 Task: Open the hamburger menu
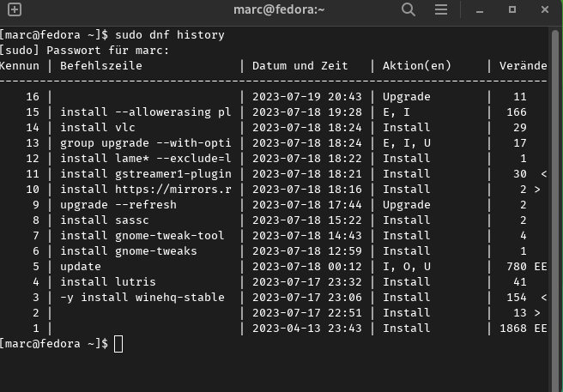(x=441, y=9)
